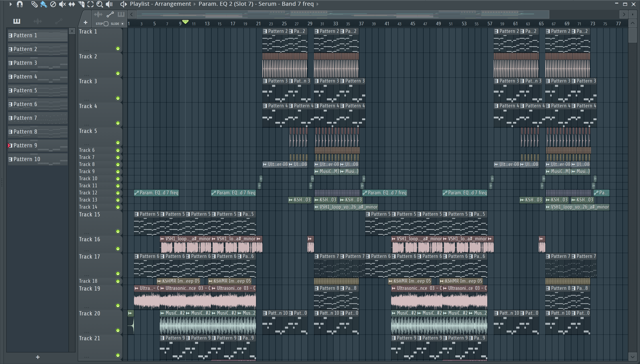
Task: Click audio clip icon on Track 20 start
Action: [x=130, y=313]
